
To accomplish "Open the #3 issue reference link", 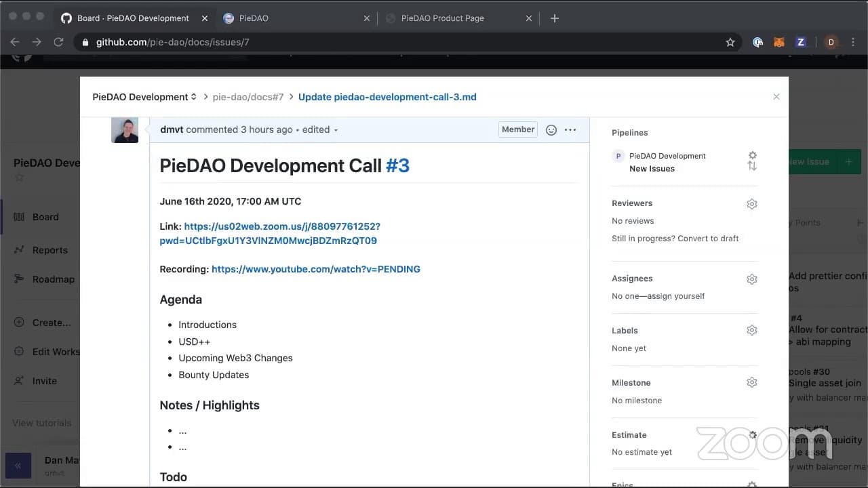I will coord(397,166).
